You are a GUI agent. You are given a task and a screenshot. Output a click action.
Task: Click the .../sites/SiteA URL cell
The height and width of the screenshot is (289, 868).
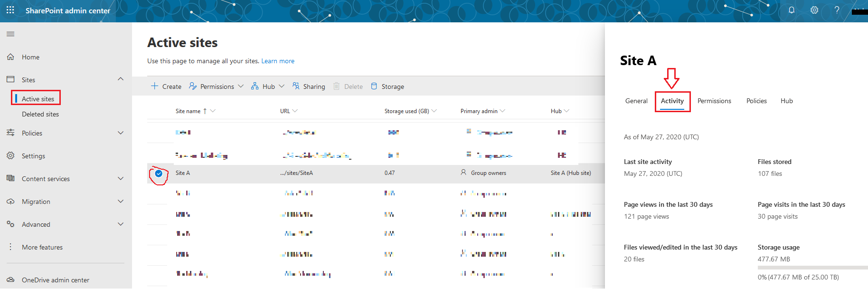click(x=296, y=173)
